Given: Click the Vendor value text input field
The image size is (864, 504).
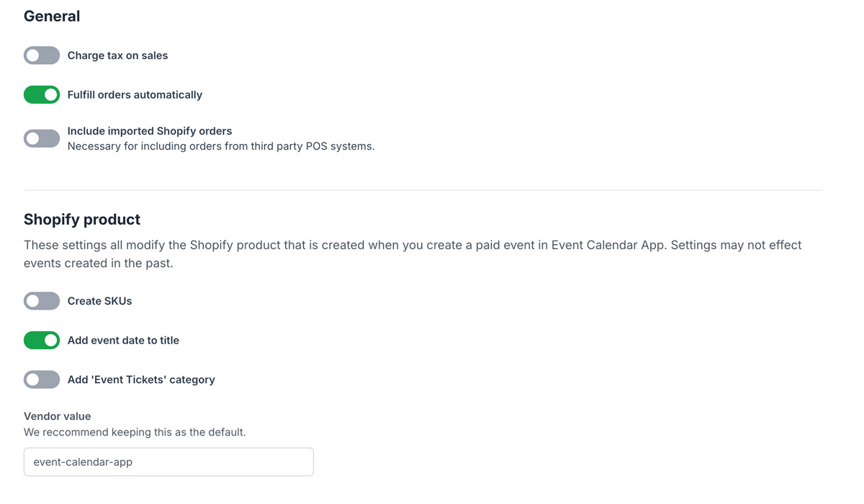Looking at the screenshot, I should [x=168, y=462].
